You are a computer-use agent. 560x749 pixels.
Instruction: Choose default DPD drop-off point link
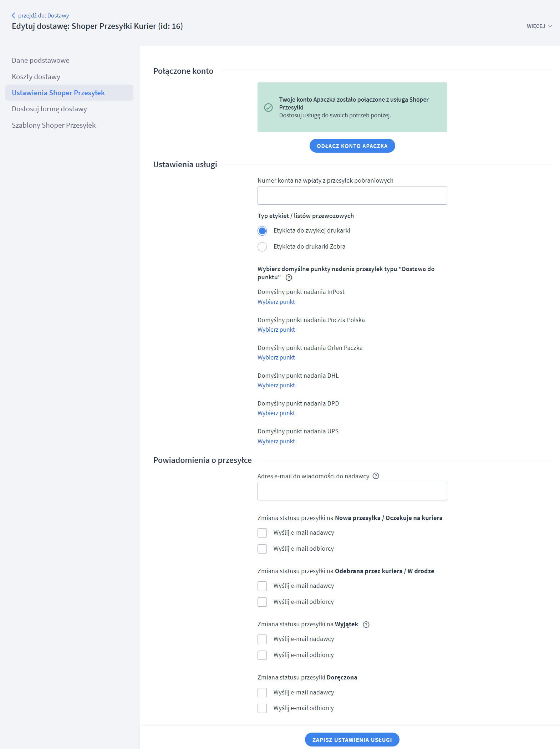276,413
